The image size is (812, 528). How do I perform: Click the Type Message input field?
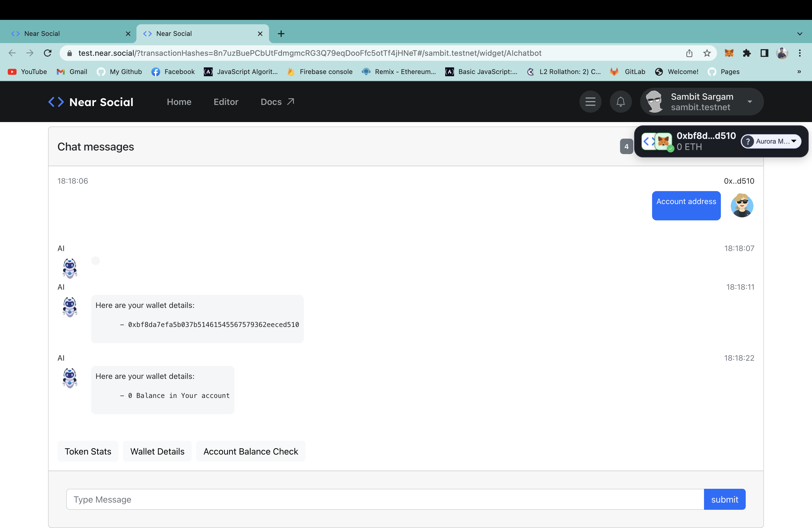385,499
